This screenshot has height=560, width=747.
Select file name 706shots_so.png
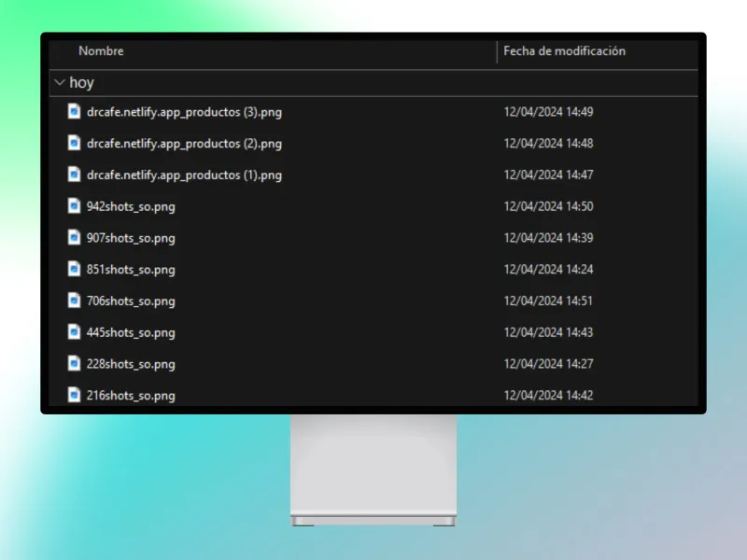point(130,301)
